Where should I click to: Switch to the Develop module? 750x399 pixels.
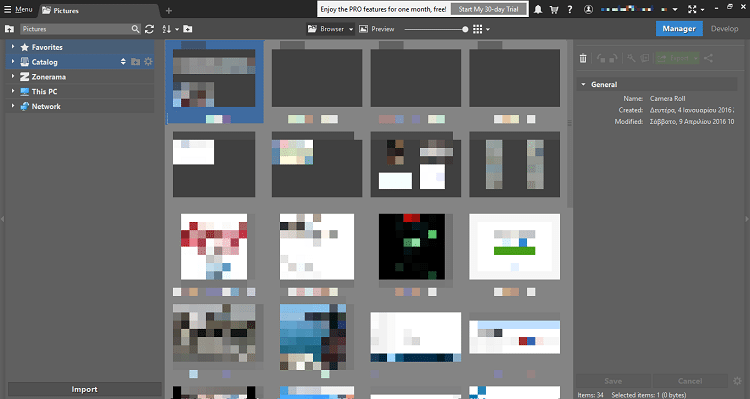pyautogui.click(x=724, y=29)
